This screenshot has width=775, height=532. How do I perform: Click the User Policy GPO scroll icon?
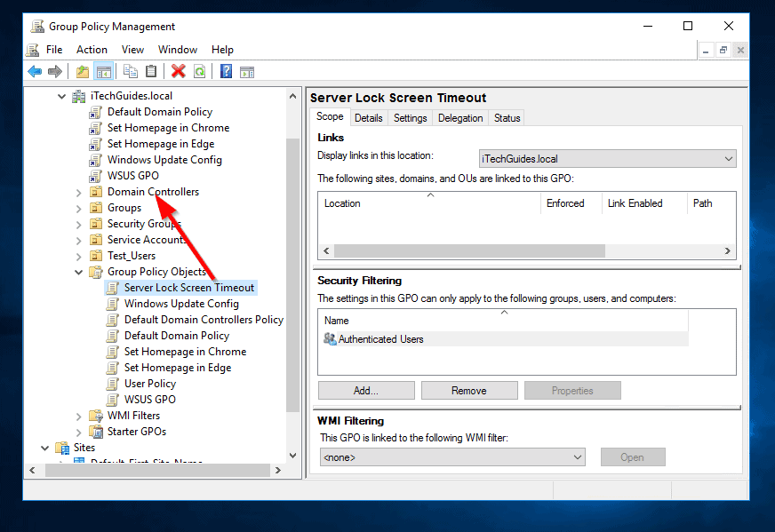point(113,384)
